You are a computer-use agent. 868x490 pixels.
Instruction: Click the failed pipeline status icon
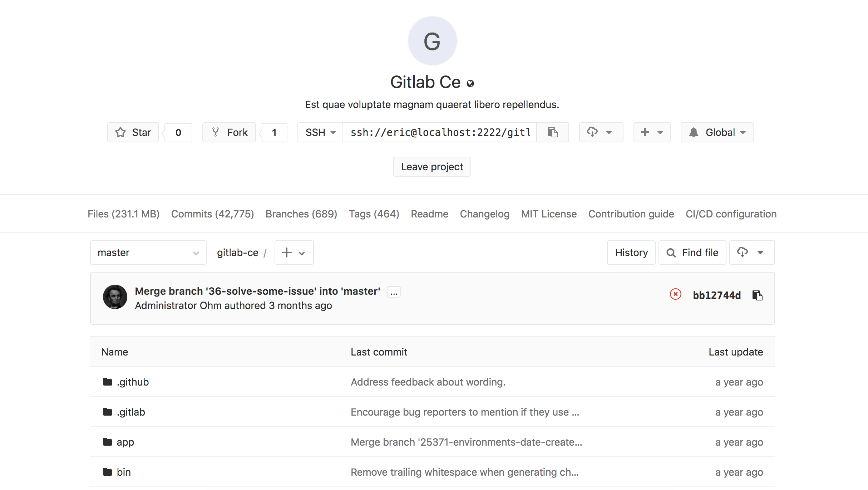(x=675, y=294)
